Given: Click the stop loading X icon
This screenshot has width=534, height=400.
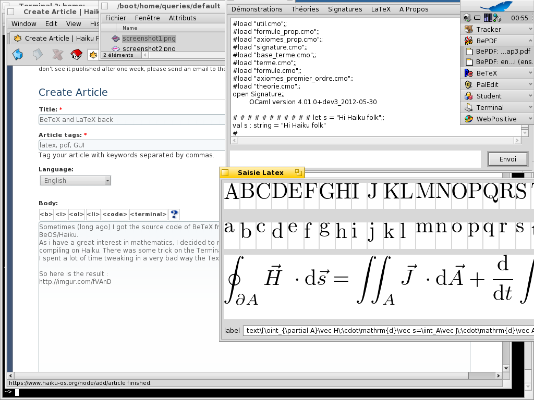Looking at the screenshot, I should (x=57, y=54).
